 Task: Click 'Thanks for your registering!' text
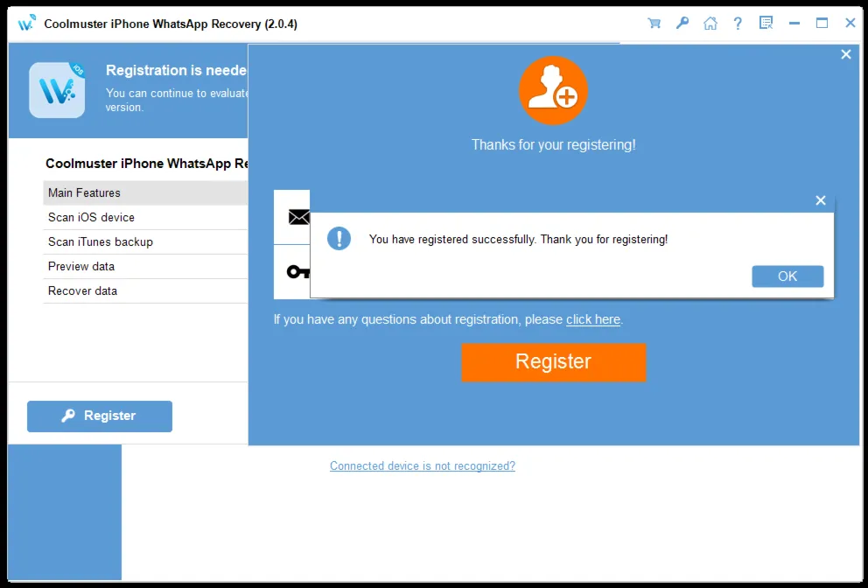(x=554, y=145)
